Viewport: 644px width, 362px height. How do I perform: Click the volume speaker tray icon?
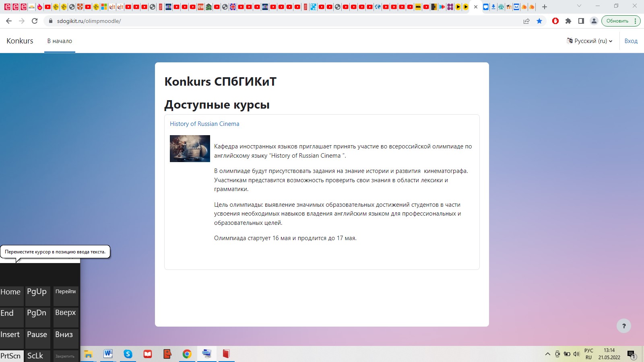[x=576, y=354]
